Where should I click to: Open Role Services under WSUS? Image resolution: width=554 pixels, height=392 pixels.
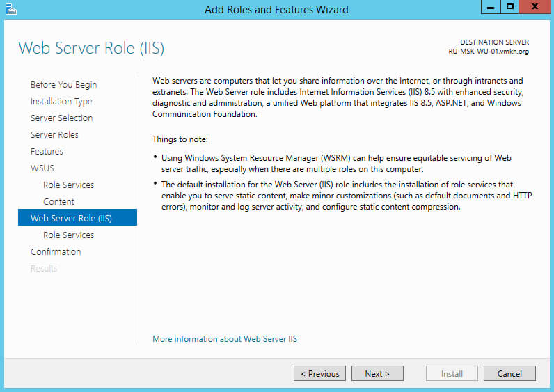pos(68,185)
